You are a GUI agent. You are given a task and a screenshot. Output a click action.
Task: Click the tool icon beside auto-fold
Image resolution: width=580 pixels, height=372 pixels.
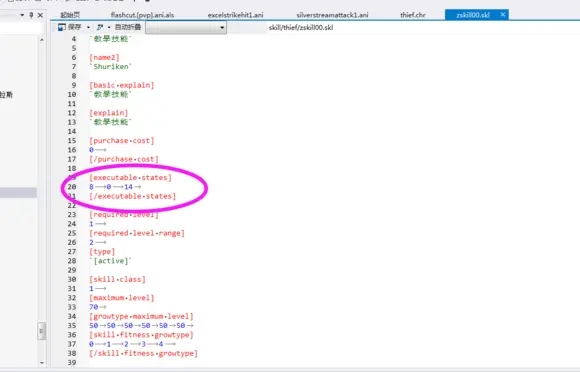tap(100, 27)
